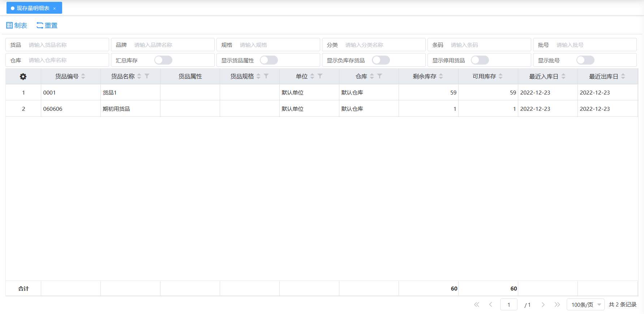
Task: Enable 显示停用货品 toggle
Action: coord(480,60)
